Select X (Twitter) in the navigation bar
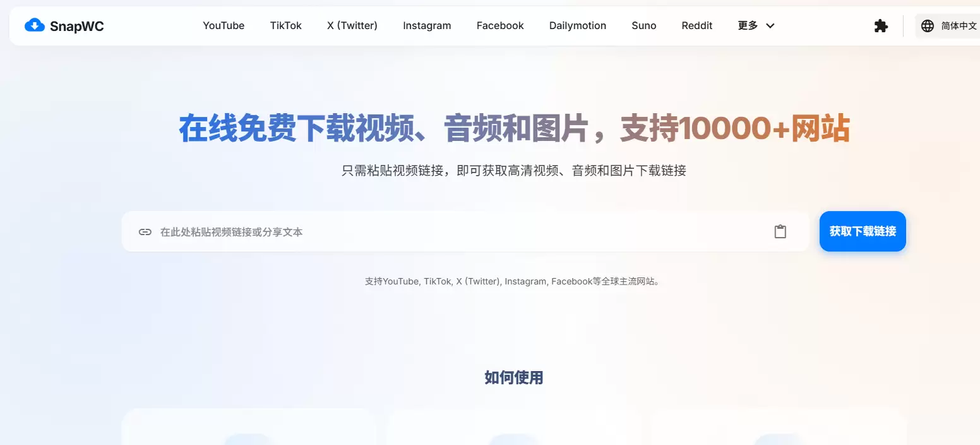This screenshot has width=980, height=445. (x=352, y=26)
